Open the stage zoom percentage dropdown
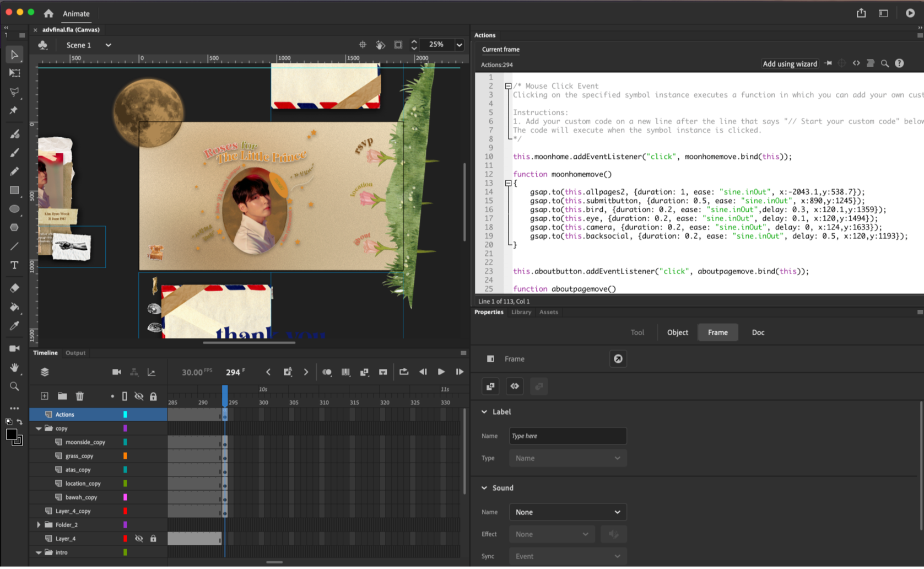 click(x=459, y=45)
